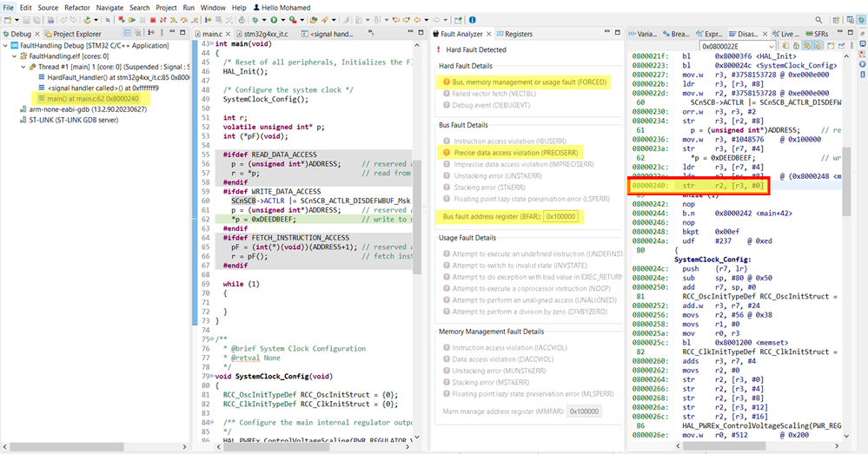Toggle Show Source button in Disassembly toolbar
Viewport: 868px width, 454px height.
click(x=817, y=46)
